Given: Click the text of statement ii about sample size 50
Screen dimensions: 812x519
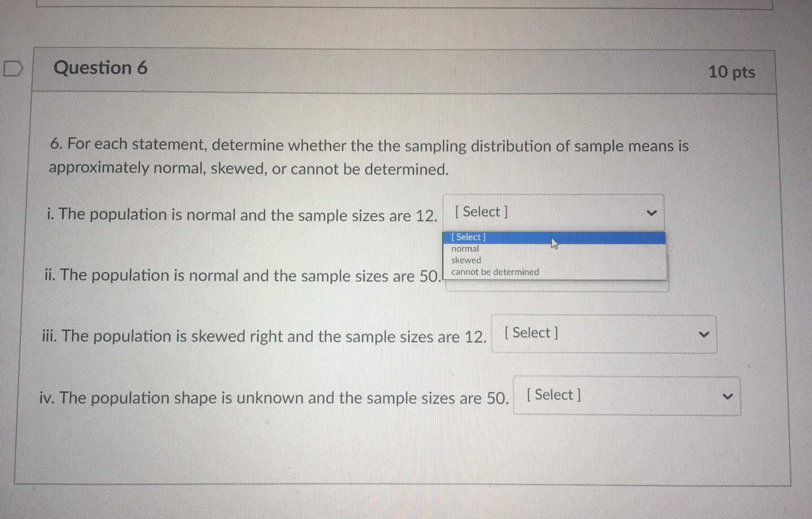Looking at the screenshot, I should (242, 276).
